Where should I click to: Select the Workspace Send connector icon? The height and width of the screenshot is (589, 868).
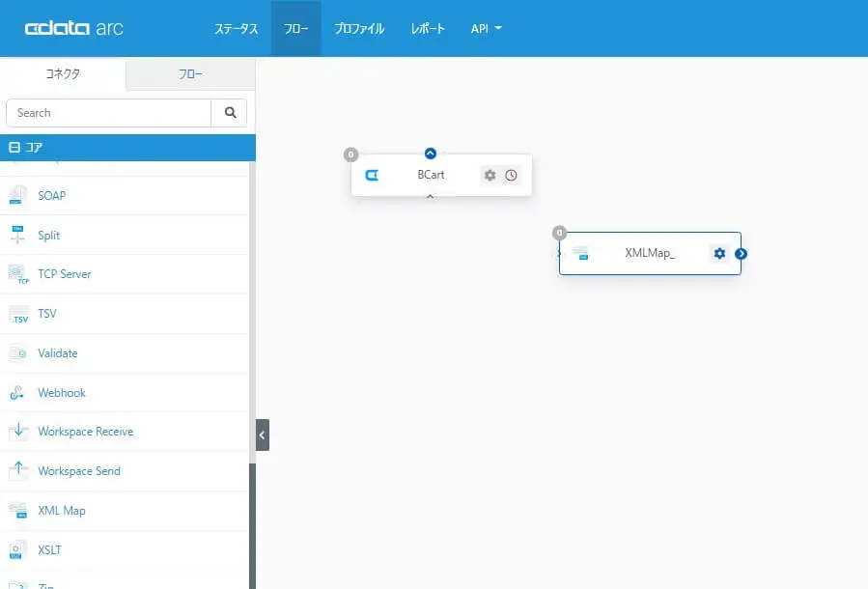pos(17,470)
